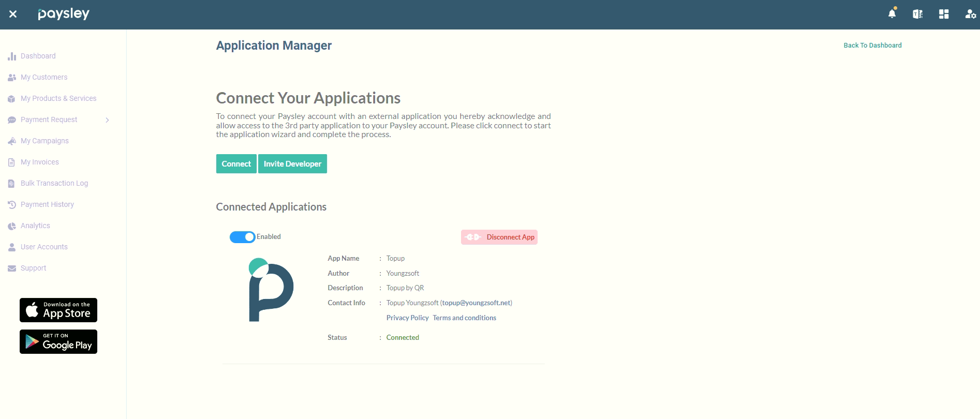Expand the Payment Request submenu chevron
This screenshot has width=980, height=419.
107,120
